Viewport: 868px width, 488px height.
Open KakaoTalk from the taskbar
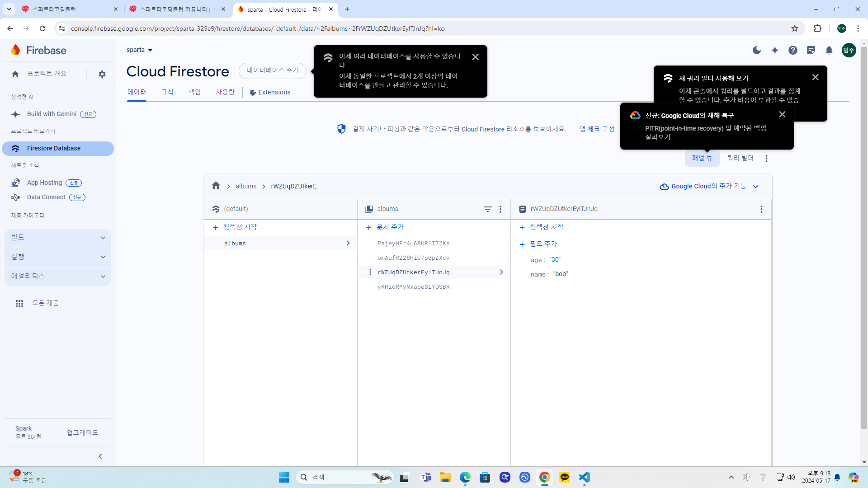coord(565,477)
